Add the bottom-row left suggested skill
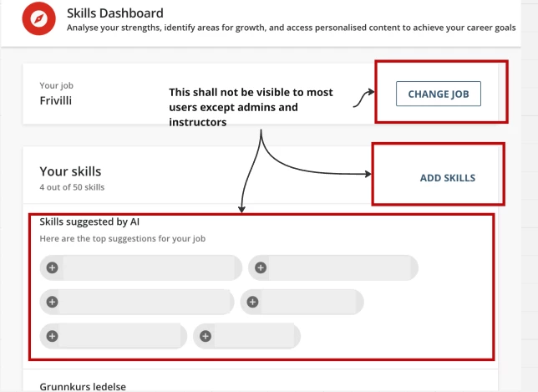This screenshot has width=538, height=392. tap(52, 336)
